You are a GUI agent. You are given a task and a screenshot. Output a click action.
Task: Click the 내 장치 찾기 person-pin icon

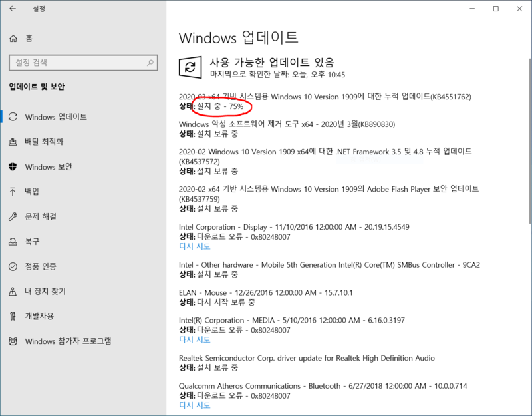click(13, 291)
